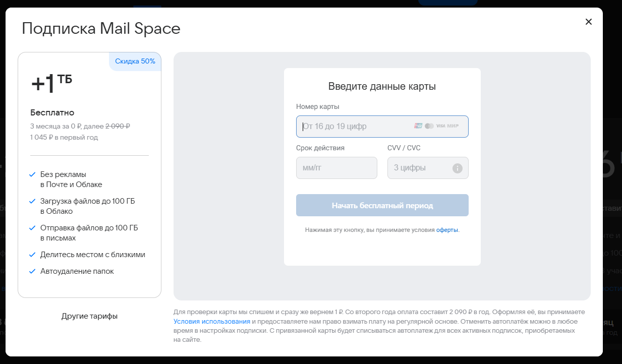Image resolution: width=622 pixels, height=364 pixels.
Task: Click the Автоудаление папок feature text
Action: tap(77, 271)
